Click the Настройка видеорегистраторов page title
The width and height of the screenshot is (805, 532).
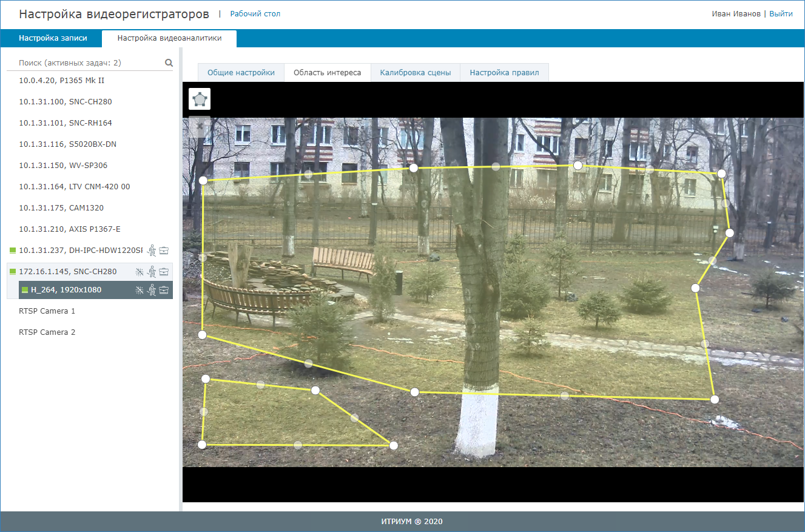(114, 13)
